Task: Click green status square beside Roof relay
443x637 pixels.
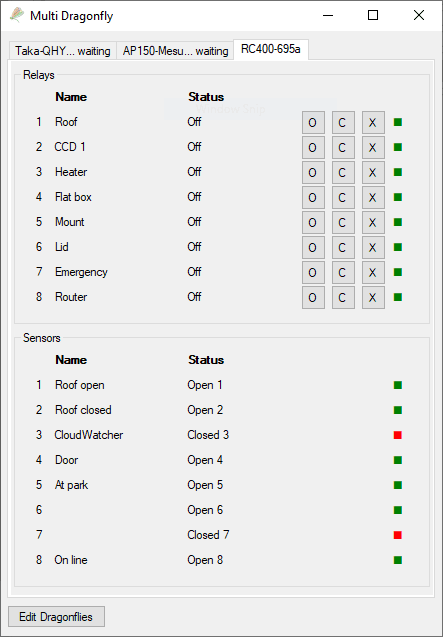Action: click(x=398, y=122)
